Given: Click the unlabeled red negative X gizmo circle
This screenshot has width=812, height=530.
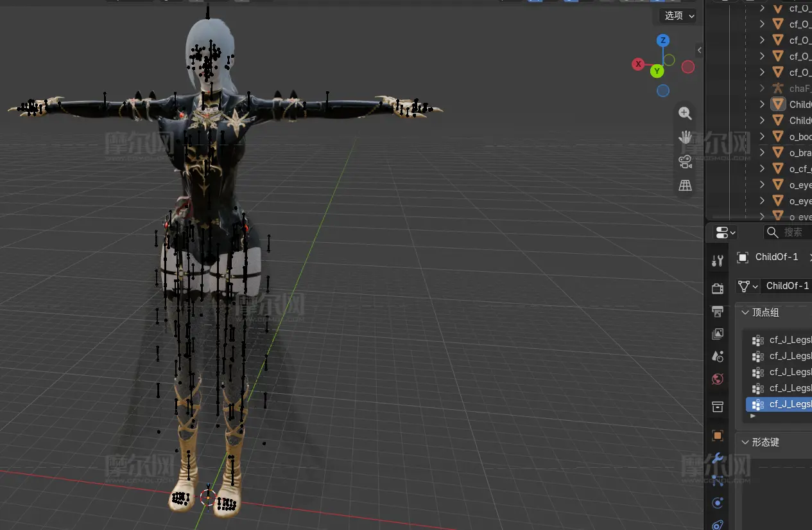Looking at the screenshot, I should 688,67.
